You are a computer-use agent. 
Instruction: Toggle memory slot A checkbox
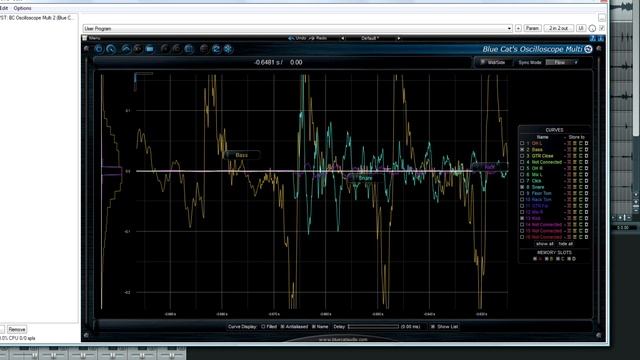click(535, 259)
